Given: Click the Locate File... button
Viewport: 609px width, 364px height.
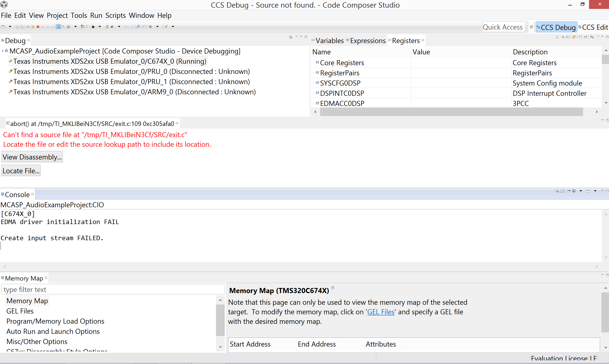Looking at the screenshot, I should coord(21,171).
